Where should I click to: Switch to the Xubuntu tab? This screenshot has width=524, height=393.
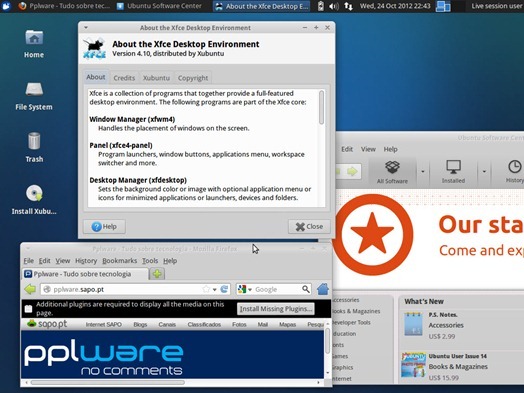pos(156,78)
